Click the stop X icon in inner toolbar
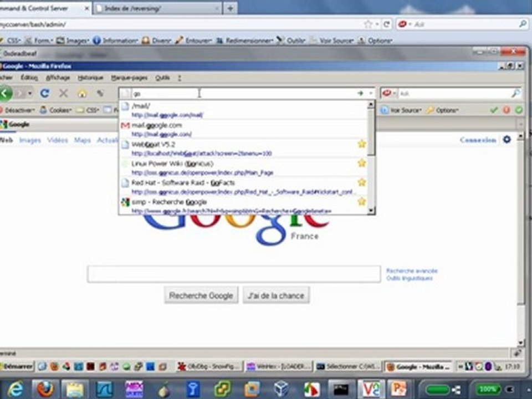532x399 pixels. pyautogui.click(x=63, y=93)
